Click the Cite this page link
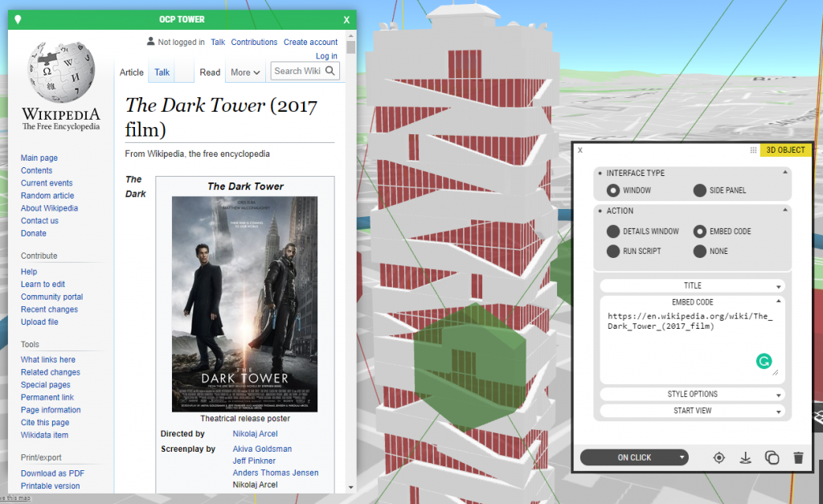823x504 pixels. click(45, 423)
